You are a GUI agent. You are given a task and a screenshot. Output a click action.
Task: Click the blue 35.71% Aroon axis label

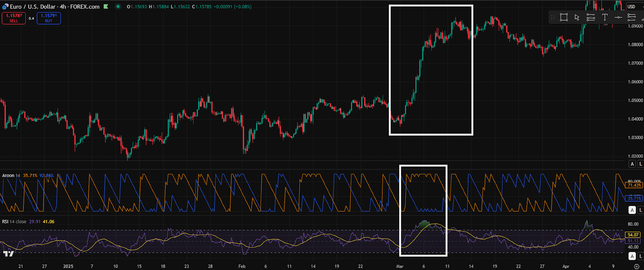coord(634,198)
